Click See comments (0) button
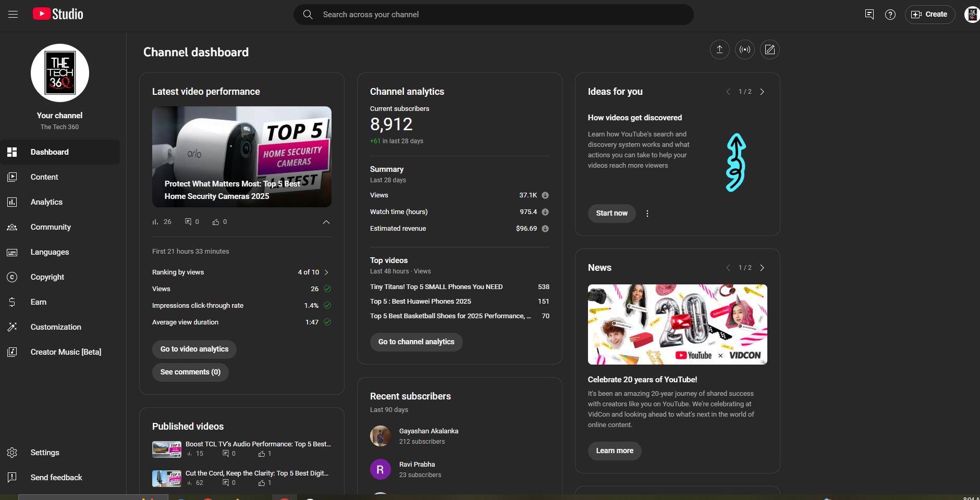This screenshot has width=980, height=500. pos(190,372)
